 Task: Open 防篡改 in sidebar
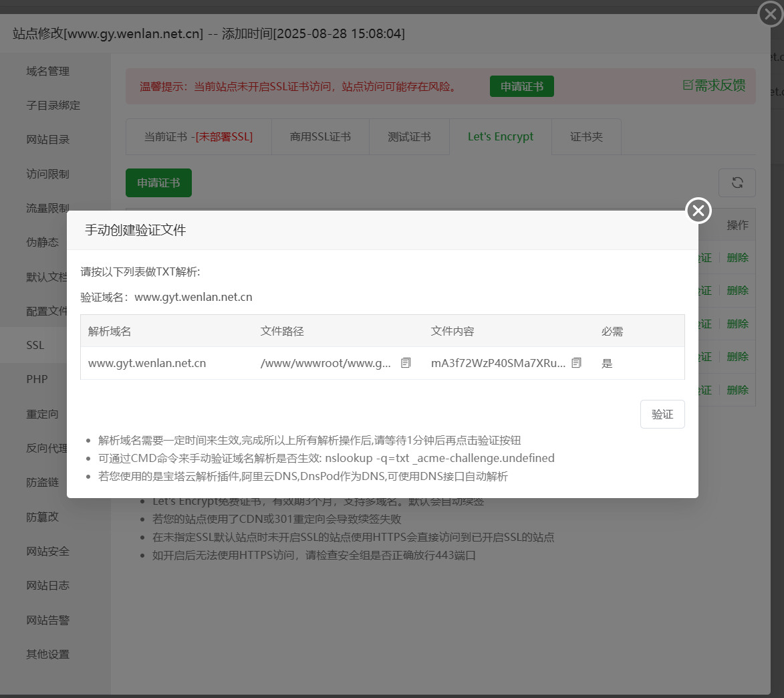[x=43, y=517]
